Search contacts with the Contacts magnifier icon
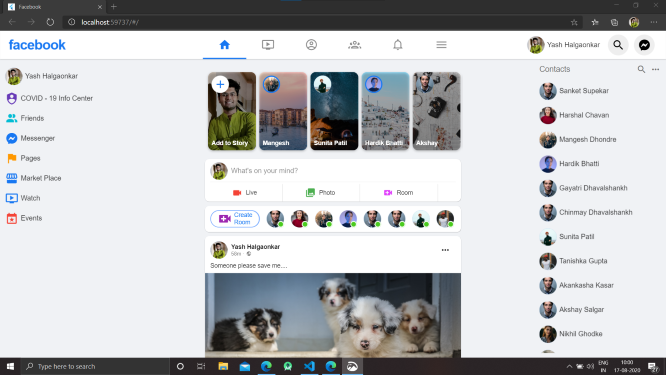Image resolution: width=666 pixels, height=375 pixels. (641, 69)
